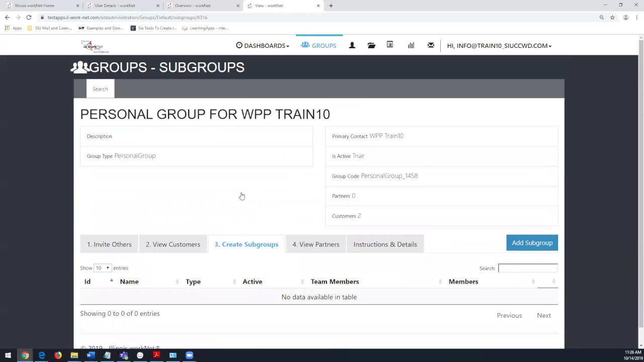Expand the Dashboards dropdown menu
Screen dimensions: 644x362
point(263,45)
